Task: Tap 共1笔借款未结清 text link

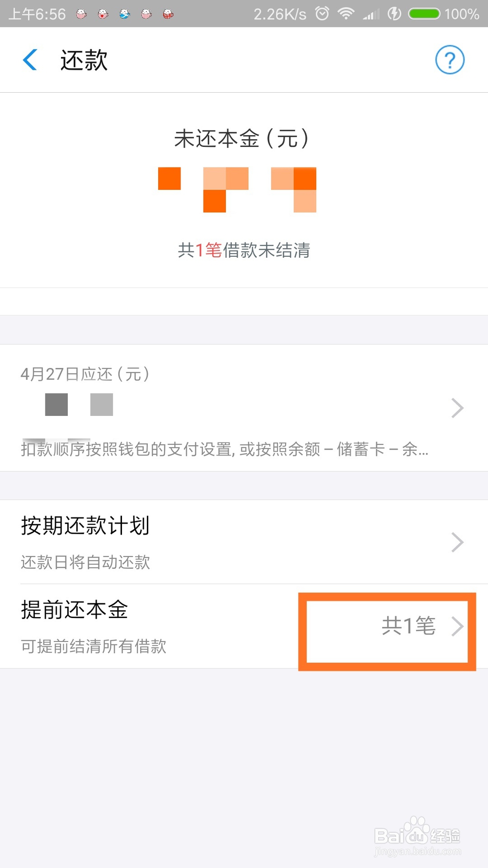Action: (244, 250)
